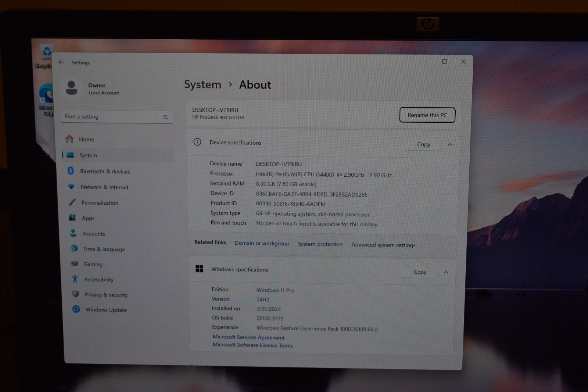Click the OS build value 26100.3775
Image resolution: width=588 pixels, height=392 pixels.
(270, 318)
